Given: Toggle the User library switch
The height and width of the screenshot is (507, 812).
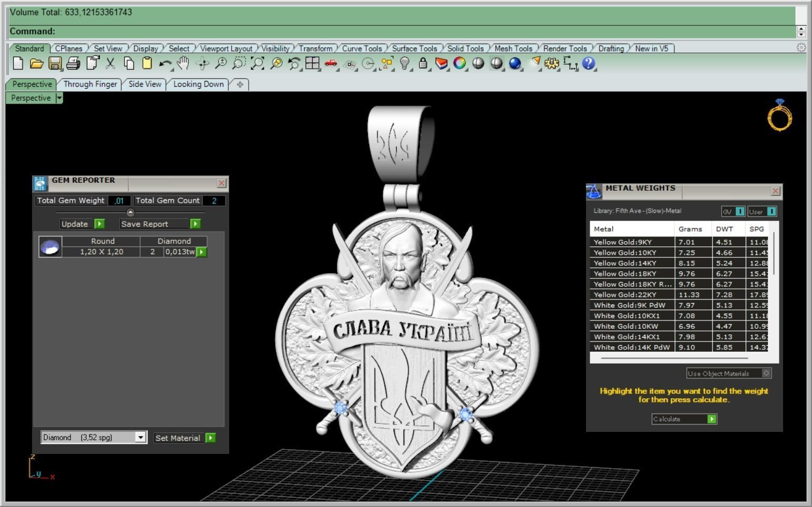Looking at the screenshot, I should [x=772, y=212].
